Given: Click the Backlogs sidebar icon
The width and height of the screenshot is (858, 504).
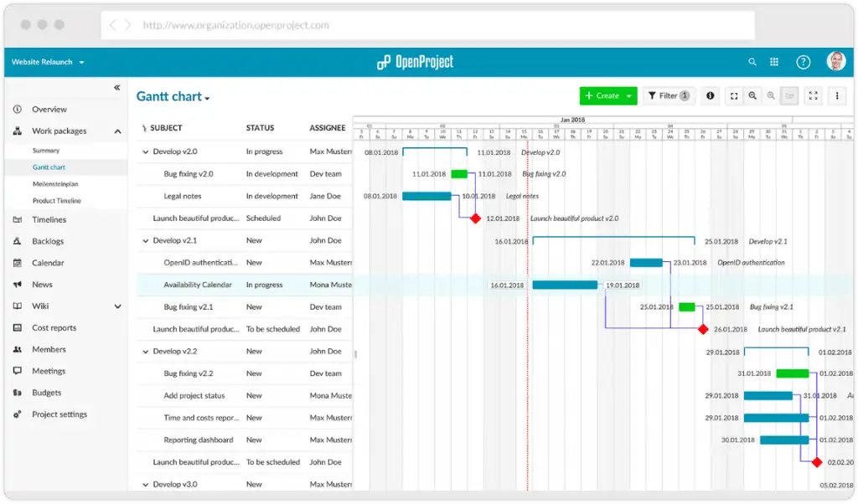Looking at the screenshot, I should pos(18,241).
